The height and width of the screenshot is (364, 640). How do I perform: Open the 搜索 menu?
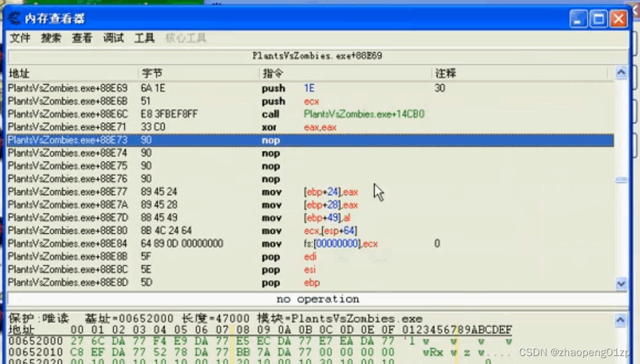[x=51, y=38]
